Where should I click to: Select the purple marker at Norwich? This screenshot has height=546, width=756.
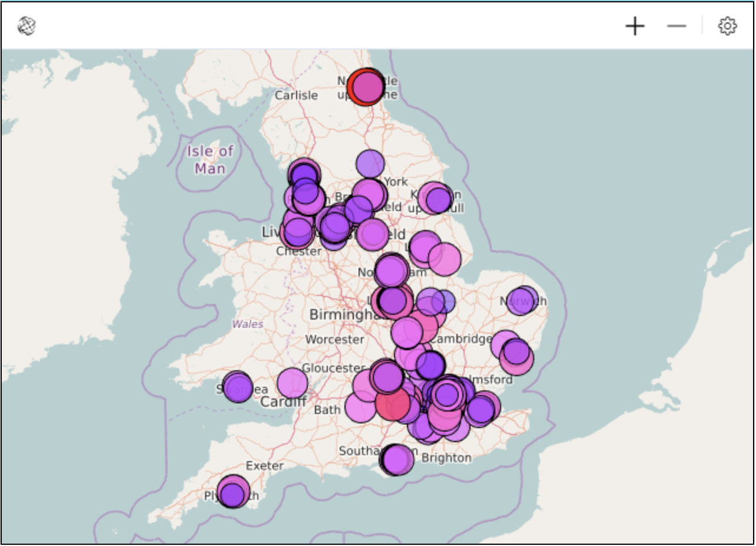[521, 301]
